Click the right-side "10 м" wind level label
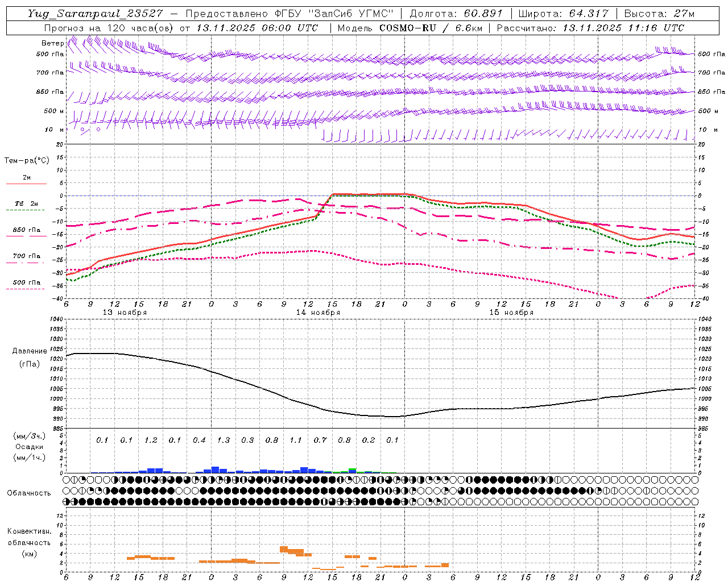This screenshot has width=728, height=582. [708, 130]
